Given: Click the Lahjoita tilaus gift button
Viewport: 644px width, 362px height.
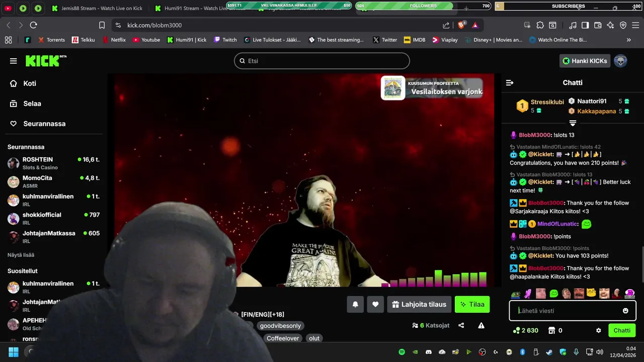Looking at the screenshot, I should coord(419,304).
